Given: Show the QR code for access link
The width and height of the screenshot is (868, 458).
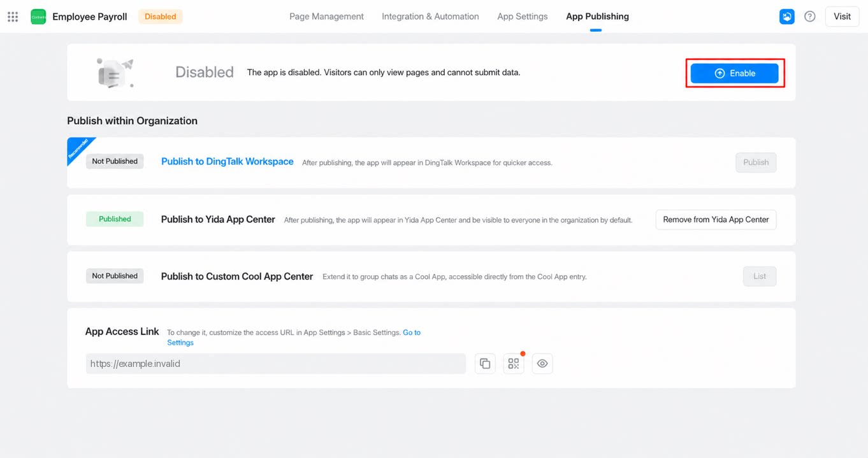Looking at the screenshot, I should click(514, 364).
